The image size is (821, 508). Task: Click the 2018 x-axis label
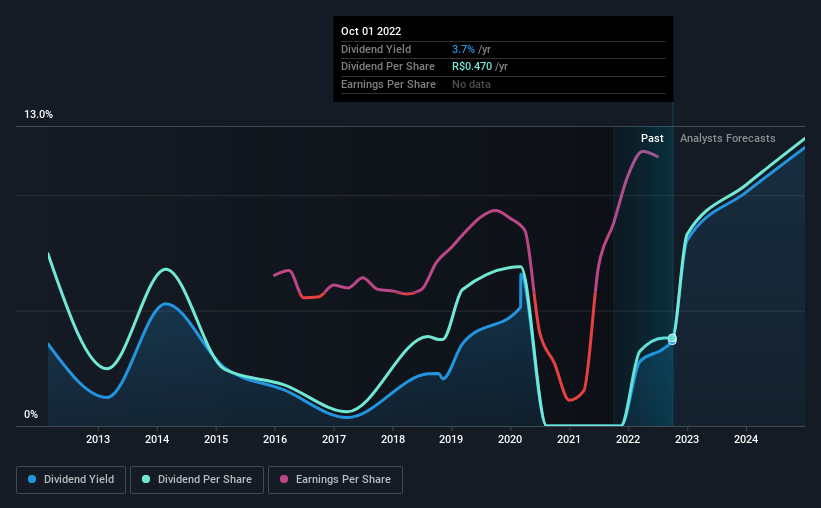coord(393,439)
